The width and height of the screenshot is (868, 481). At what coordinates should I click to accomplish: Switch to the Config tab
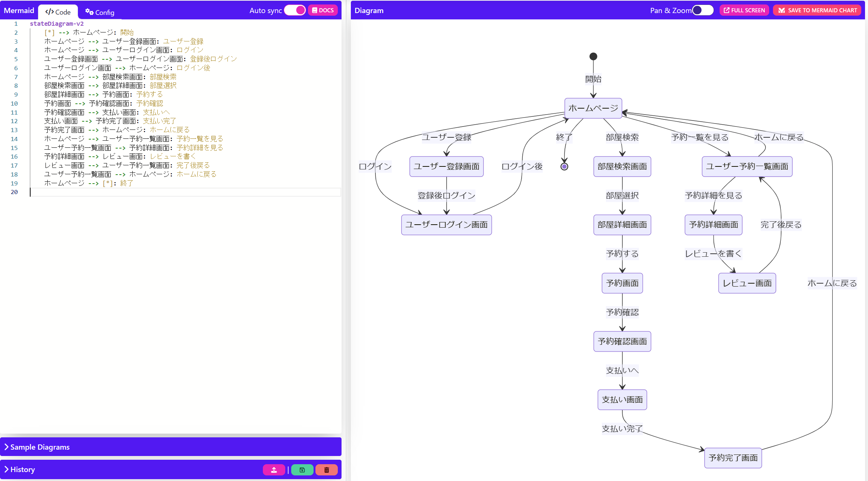tap(100, 12)
